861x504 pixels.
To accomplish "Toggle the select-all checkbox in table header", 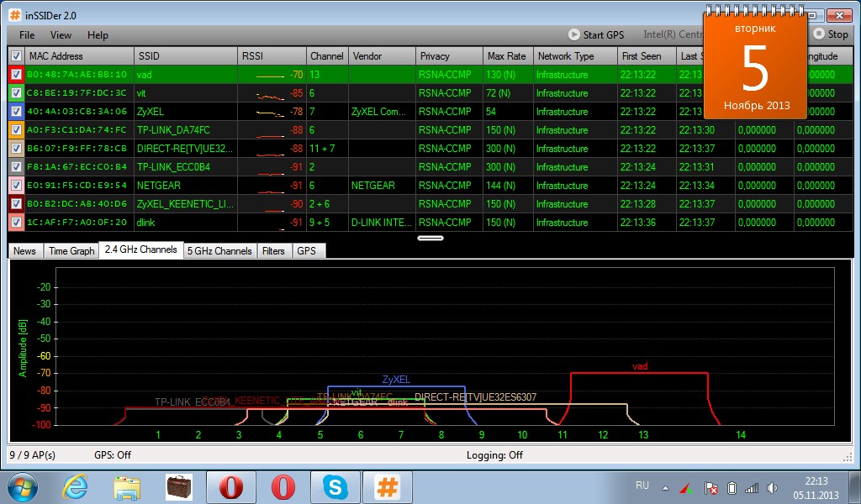I will [x=17, y=56].
